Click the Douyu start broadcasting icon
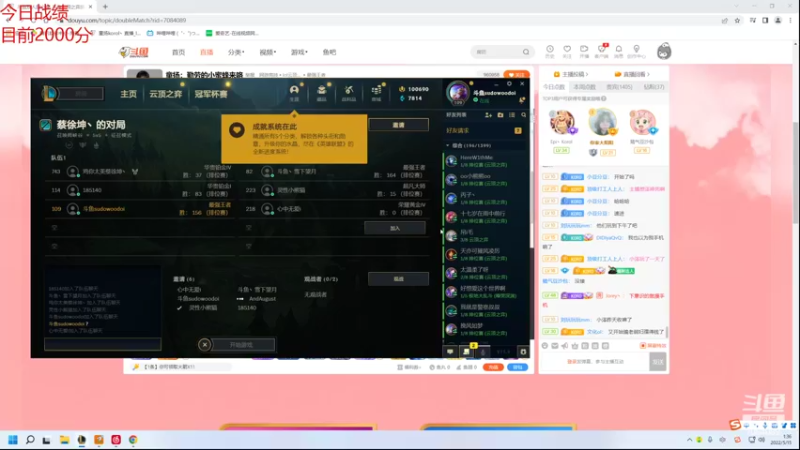800x450 pixels. [584, 51]
